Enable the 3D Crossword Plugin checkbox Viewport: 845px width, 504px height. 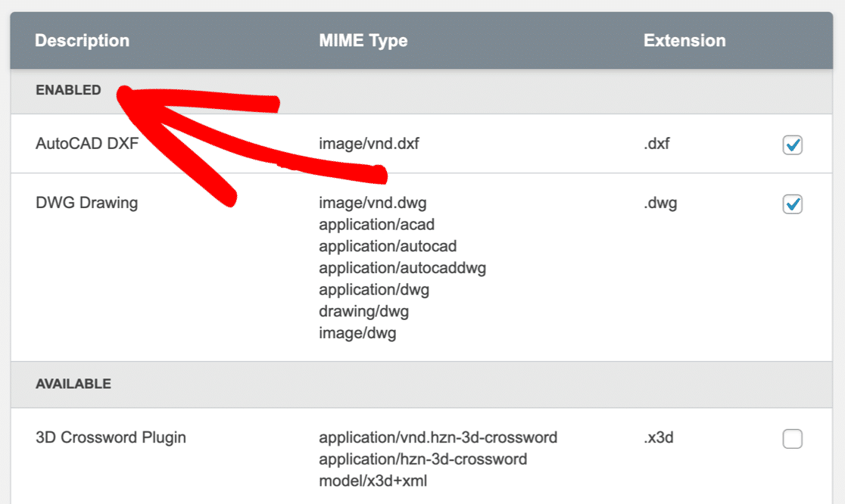coord(792,439)
